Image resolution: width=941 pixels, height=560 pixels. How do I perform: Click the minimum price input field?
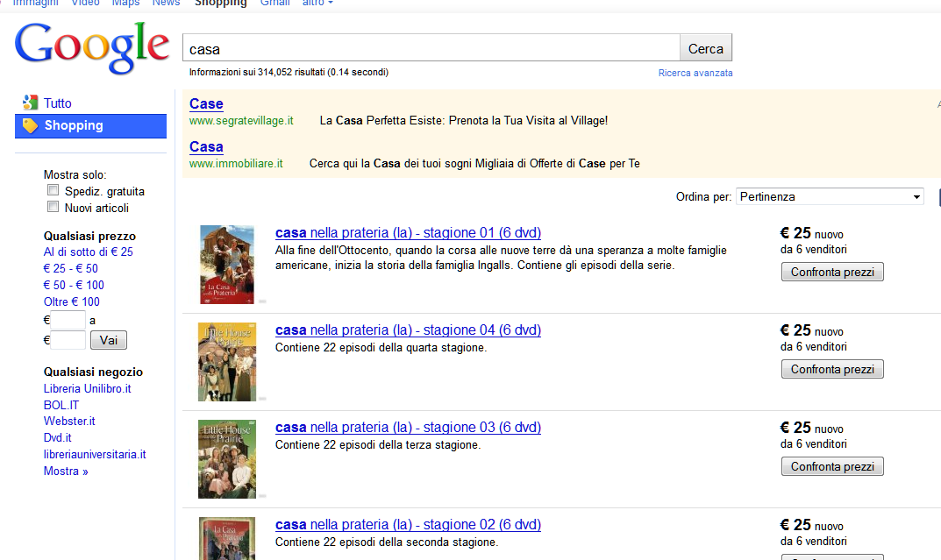point(68,320)
